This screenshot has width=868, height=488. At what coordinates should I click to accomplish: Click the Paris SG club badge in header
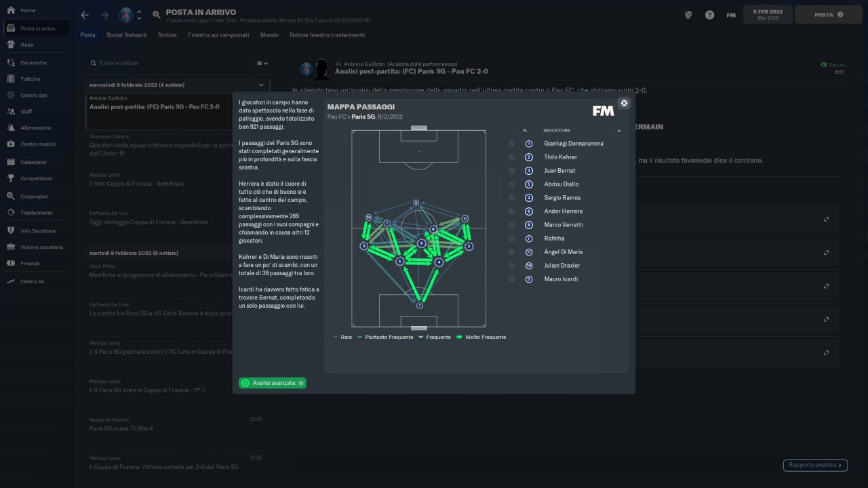point(125,15)
